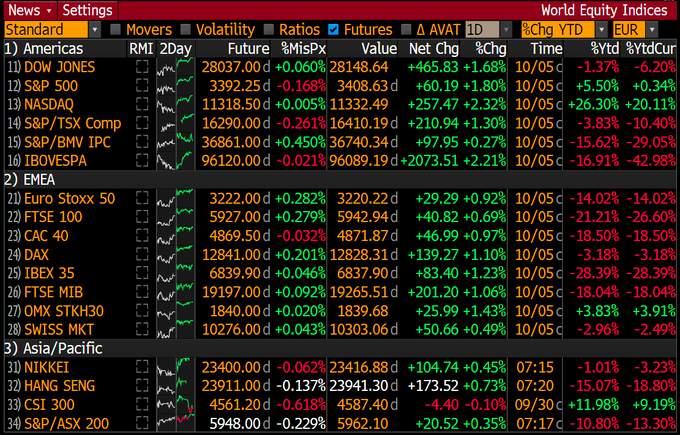Screen dimensions: 680x435
Task: Select the IBOVESPA index name
Action: point(55,160)
